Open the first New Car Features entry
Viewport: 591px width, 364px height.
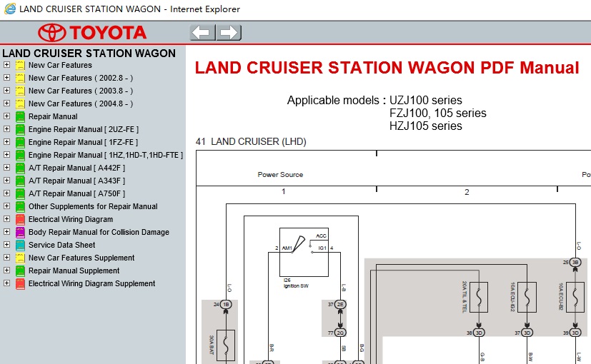pos(60,65)
